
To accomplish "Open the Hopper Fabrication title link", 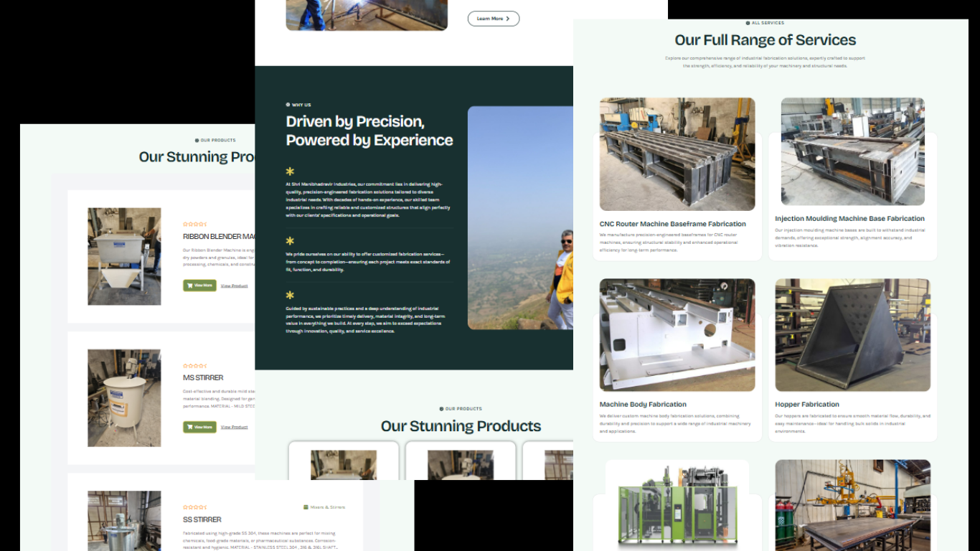I will point(806,405).
